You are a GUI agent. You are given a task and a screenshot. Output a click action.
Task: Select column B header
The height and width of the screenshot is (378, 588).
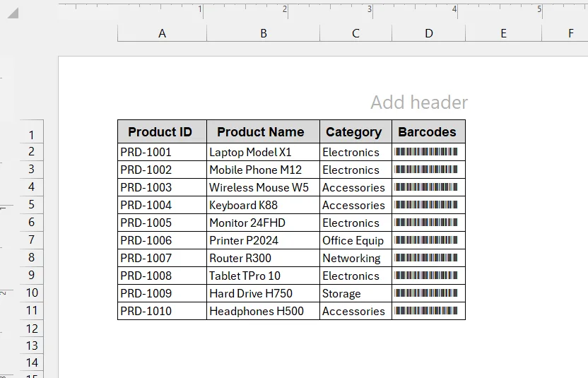263,33
